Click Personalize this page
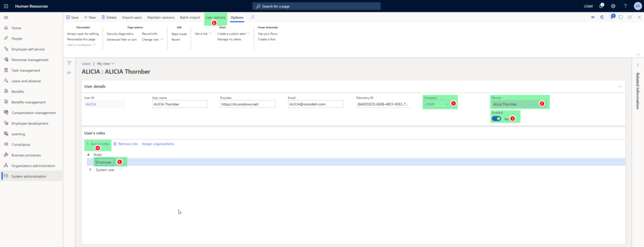 [81, 40]
